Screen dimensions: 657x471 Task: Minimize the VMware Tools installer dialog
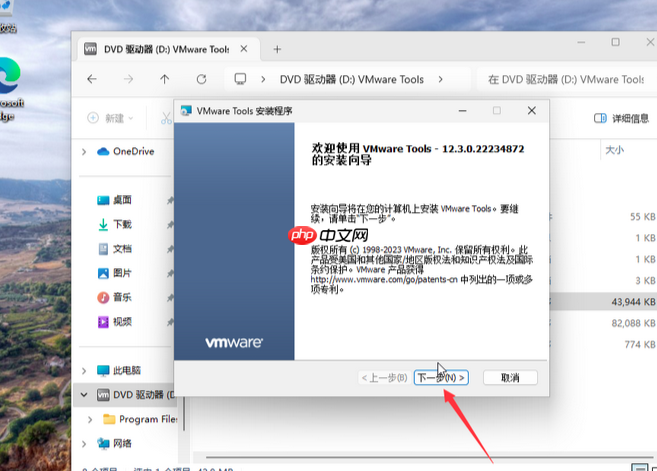(463, 111)
